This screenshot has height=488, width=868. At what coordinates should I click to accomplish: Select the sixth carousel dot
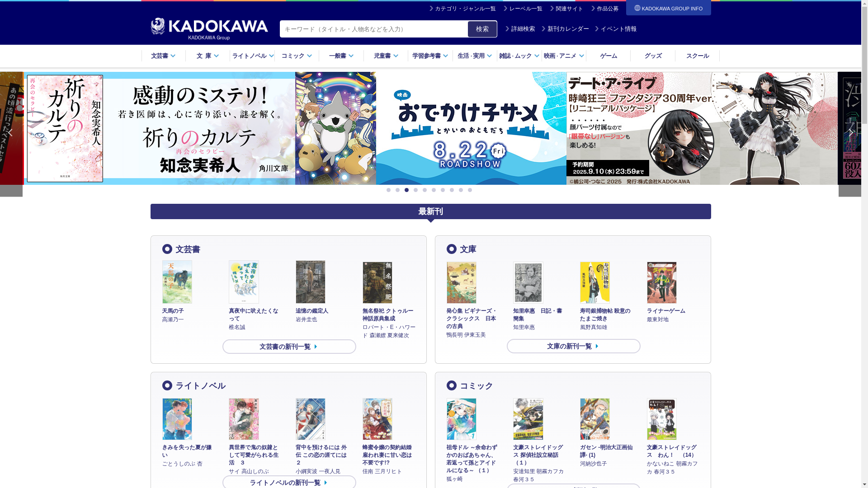(434, 190)
